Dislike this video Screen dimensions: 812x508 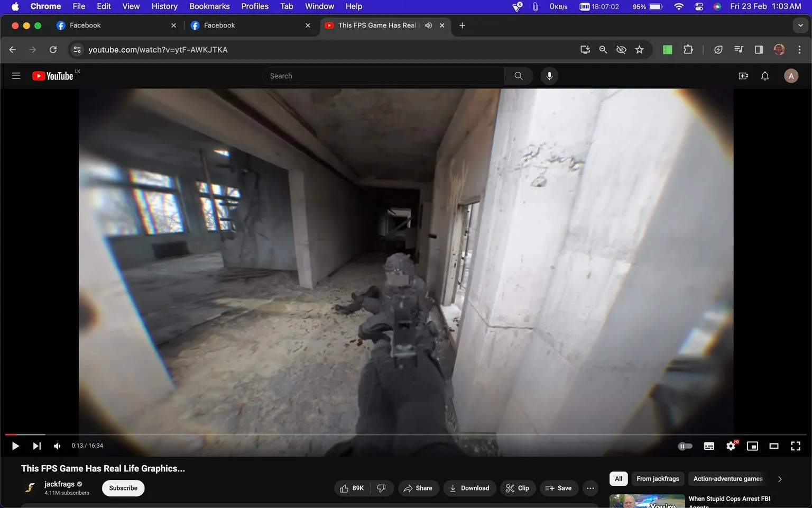pyautogui.click(x=382, y=488)
